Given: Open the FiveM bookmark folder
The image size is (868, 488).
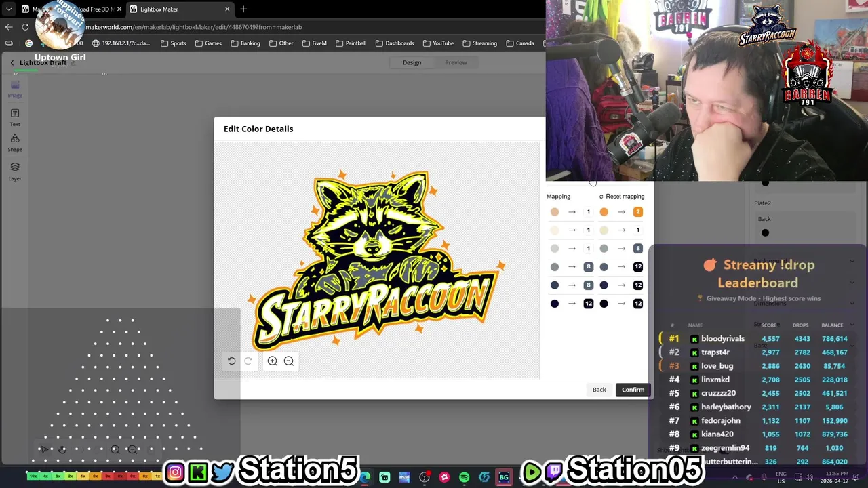Looking at the screenshot, I should point(315,43).
